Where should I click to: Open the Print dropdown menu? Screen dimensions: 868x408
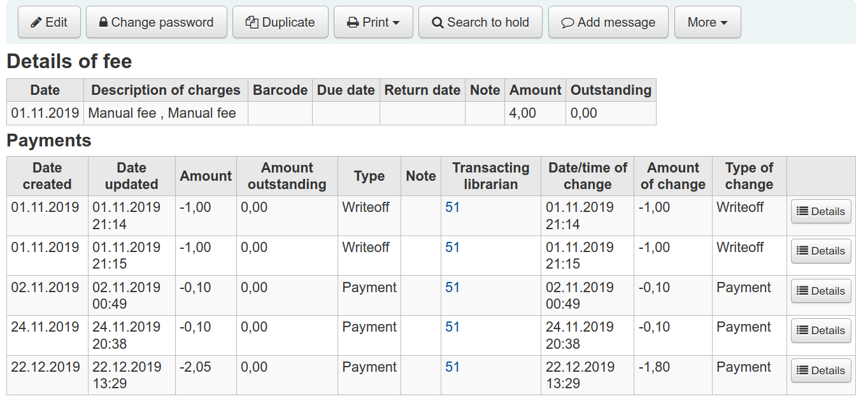(373, 22)
